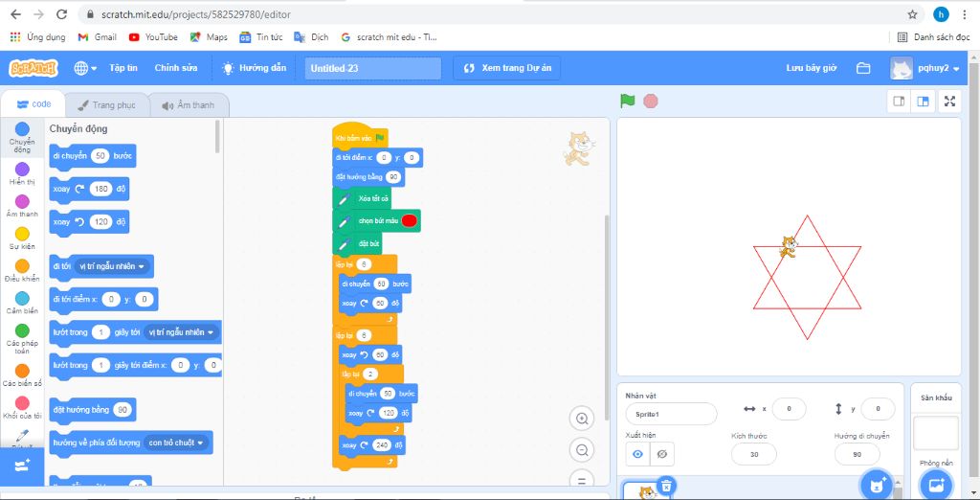The image size is (980, 500).
Task: Click choose a sprite cat button
Action: pos(875,484)
